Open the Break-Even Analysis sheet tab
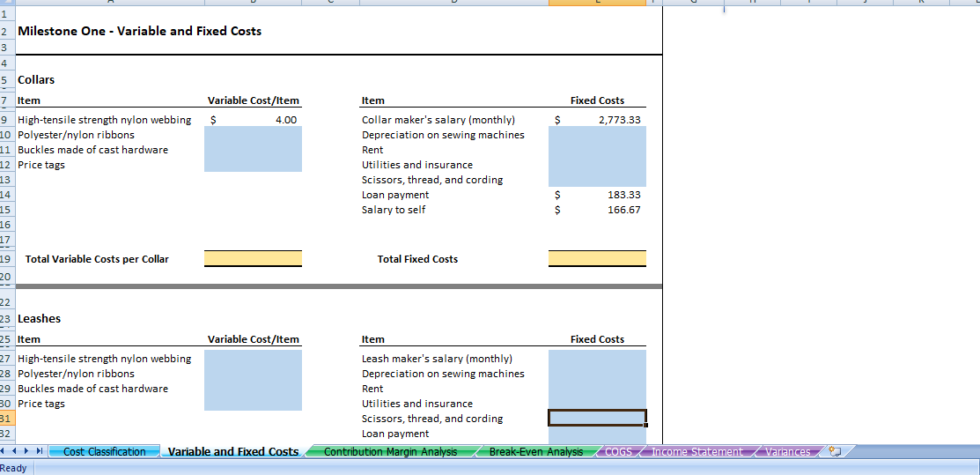Screen dimensions: 980x475 click(x=535, y=451)
